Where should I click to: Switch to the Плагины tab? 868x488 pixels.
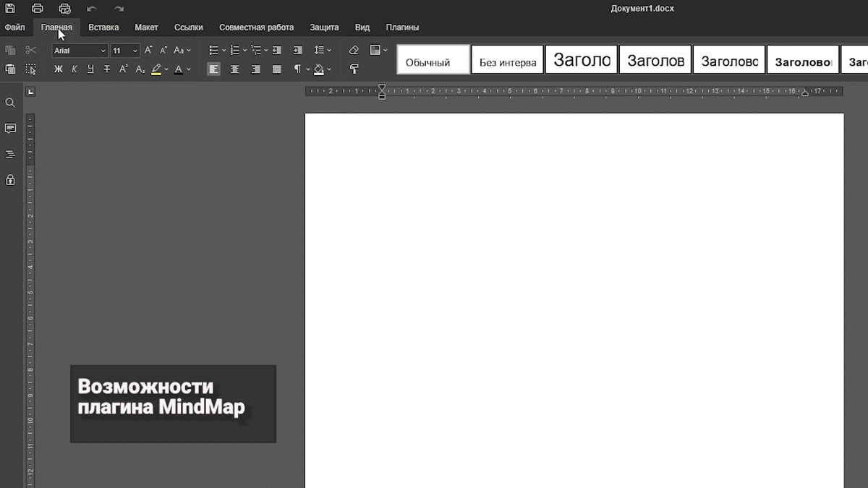[x=402, y=27]
